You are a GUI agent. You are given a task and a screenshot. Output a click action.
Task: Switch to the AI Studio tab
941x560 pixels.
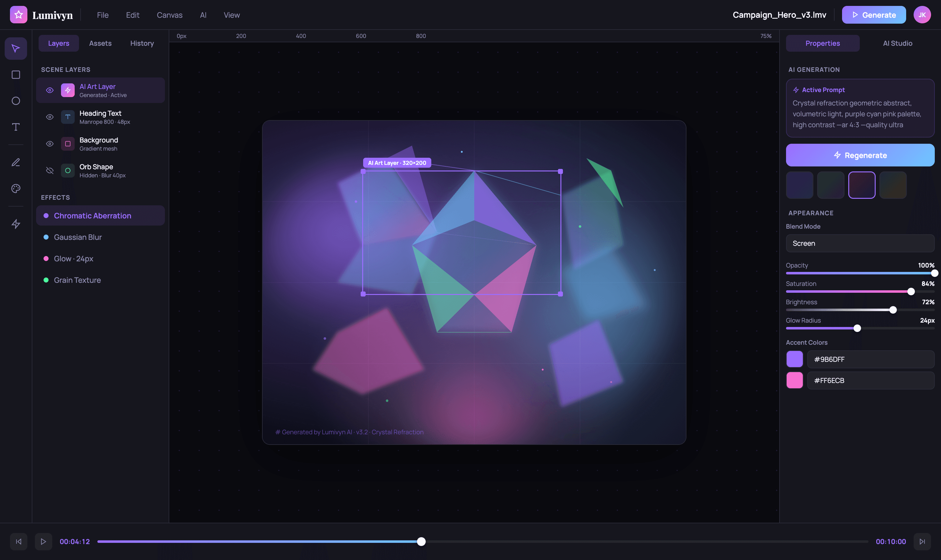pos(897,43)
